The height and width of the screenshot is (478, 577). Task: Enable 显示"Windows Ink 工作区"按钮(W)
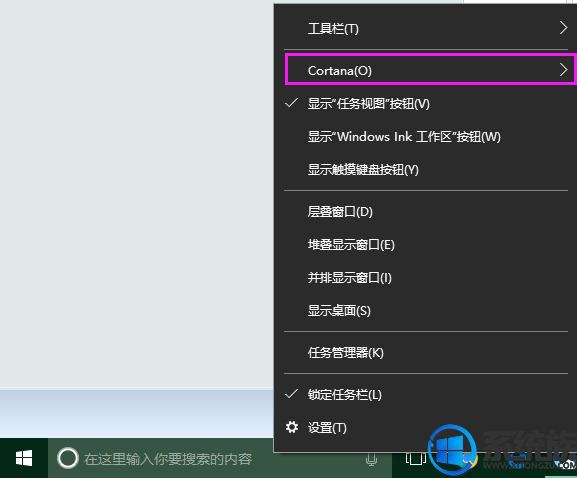click(426, 137)
